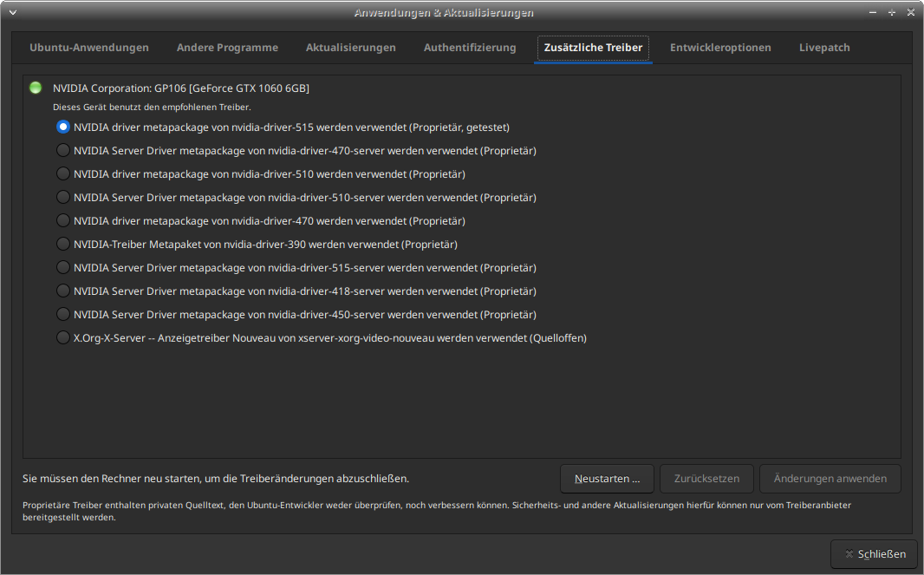The width and height of the screenshot is (924, 575).
Task: Click the 'Dieses Gerät benutzt den empfohlenen Treiber' text
Action: [152, 108]
